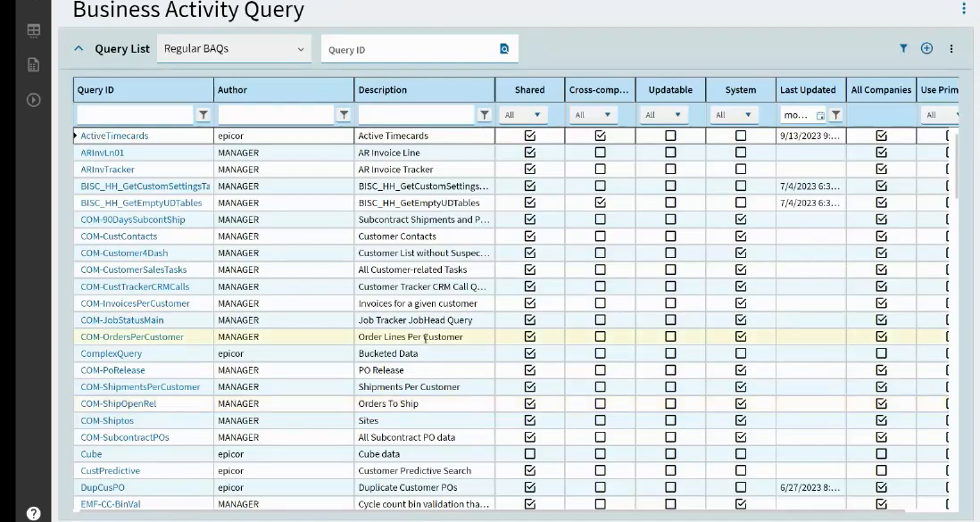Screen dimensions: 980x522
Task: Open filter options for Last Updated column
Action: 835,114
